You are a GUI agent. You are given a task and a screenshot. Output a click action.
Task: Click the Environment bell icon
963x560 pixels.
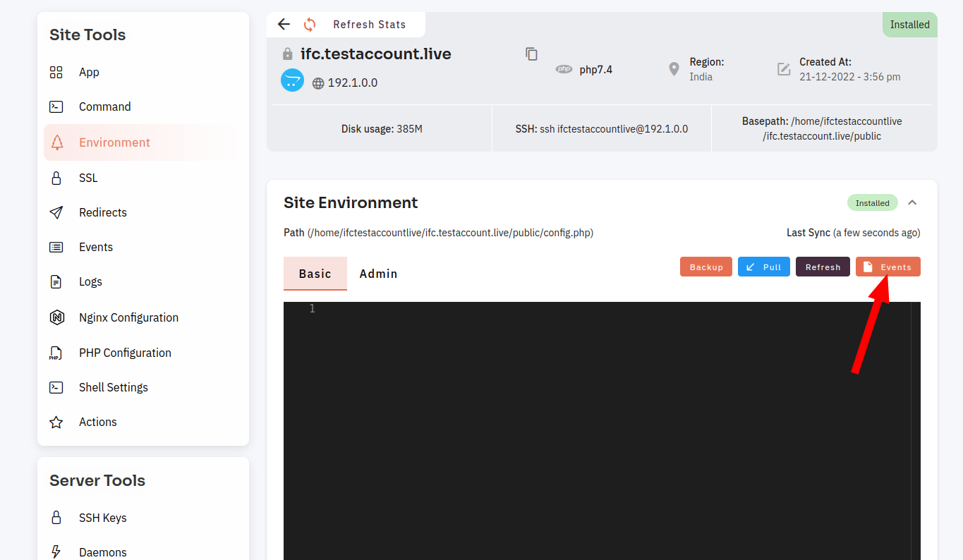57,142
